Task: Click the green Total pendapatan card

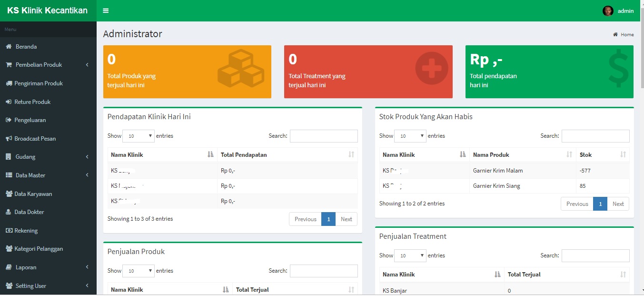Action: tap(549, 71)
